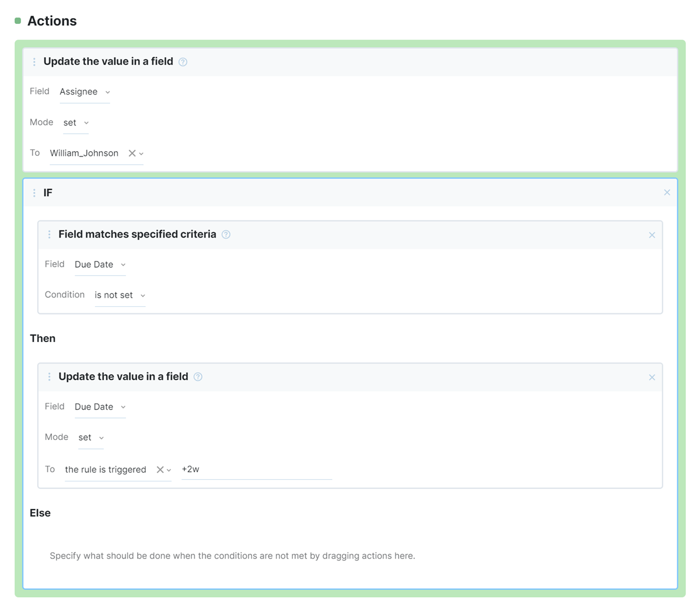Grab the drag handle of the Then action
The height and width of the screenshot is (604, 700).
point(50,376)
